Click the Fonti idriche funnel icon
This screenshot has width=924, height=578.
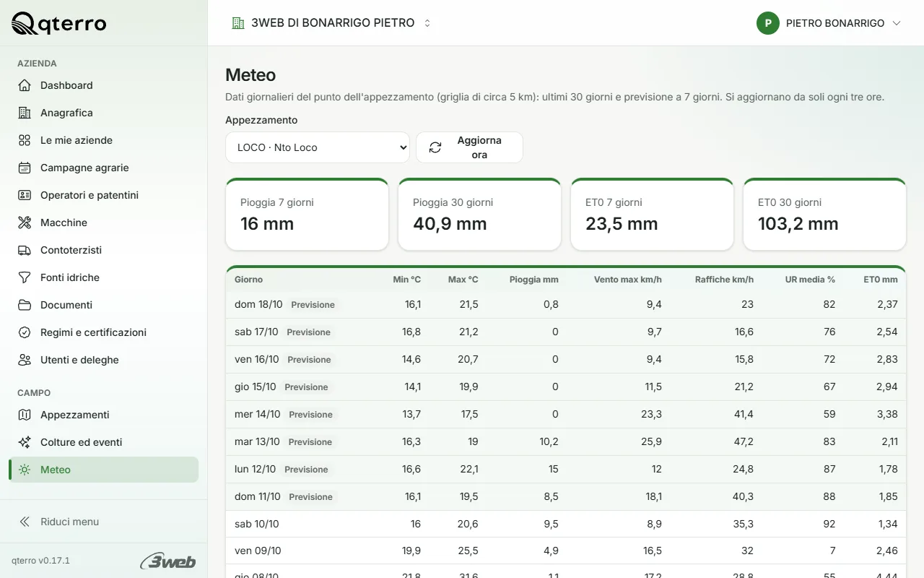tap(25, 277)
